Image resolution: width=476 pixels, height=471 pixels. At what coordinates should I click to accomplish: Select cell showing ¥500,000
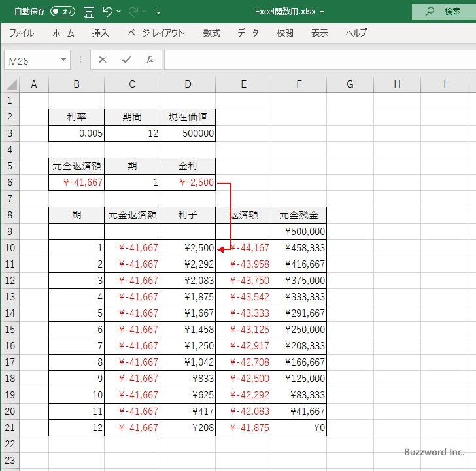pos(299,232)
